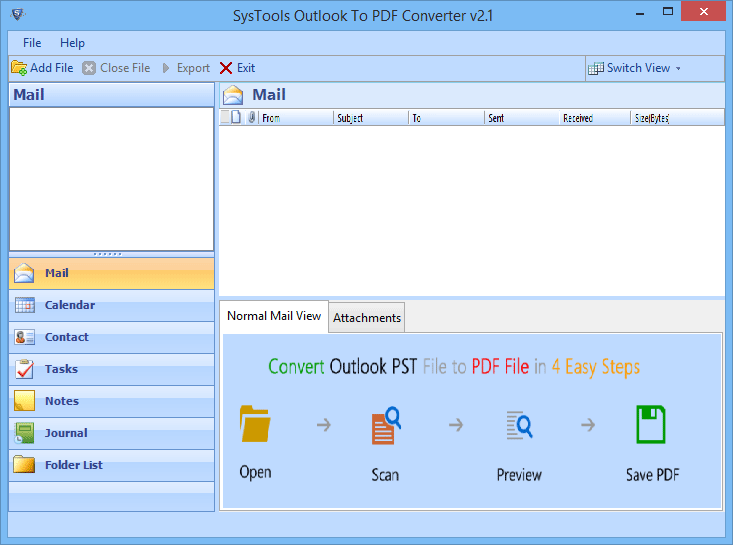
Task: Switch to the Attachments tab
Action: pos(366,318)
